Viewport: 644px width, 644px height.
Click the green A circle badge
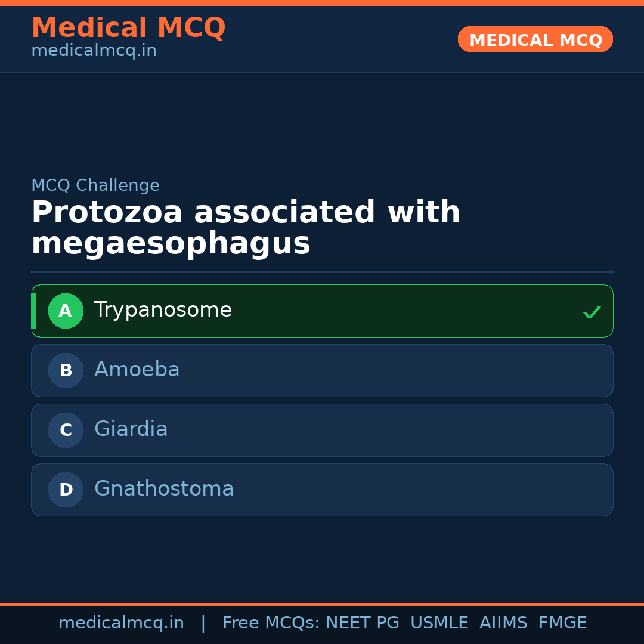click(x=66, y=311)
